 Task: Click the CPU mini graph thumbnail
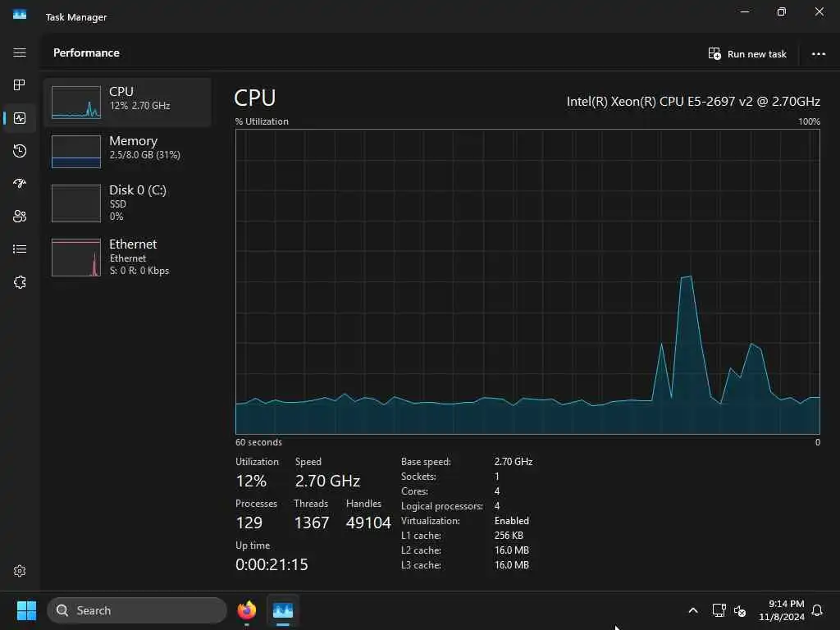tap(76, 102)
